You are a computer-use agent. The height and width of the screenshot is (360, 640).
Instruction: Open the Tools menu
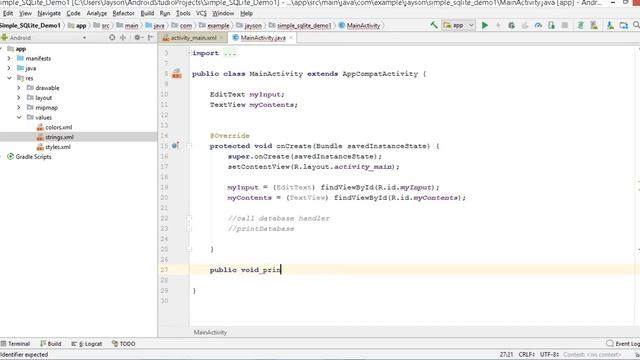tap(183, 13)
